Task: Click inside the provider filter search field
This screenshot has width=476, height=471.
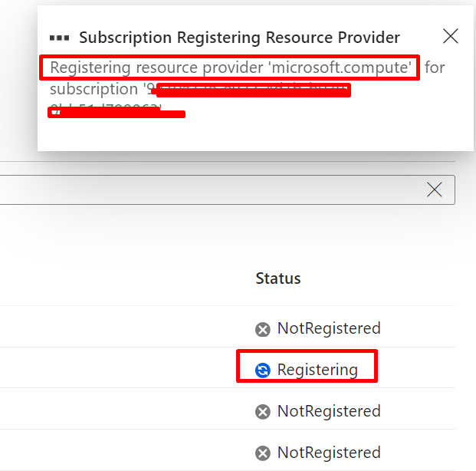Action: click(x=212, y=189)
